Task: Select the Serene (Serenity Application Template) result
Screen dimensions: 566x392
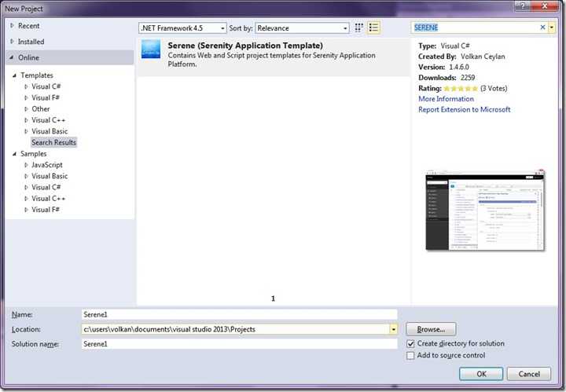Action: pyautogui.click(x=274, y=56)
